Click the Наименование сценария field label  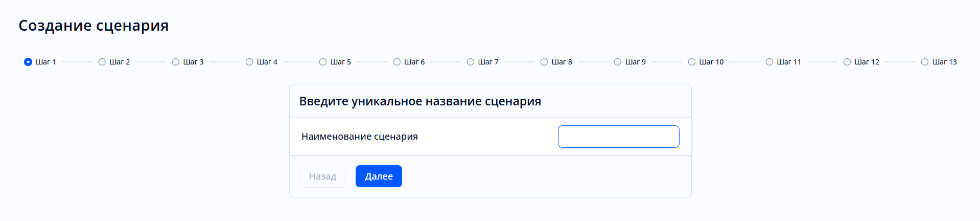[360, 137]
